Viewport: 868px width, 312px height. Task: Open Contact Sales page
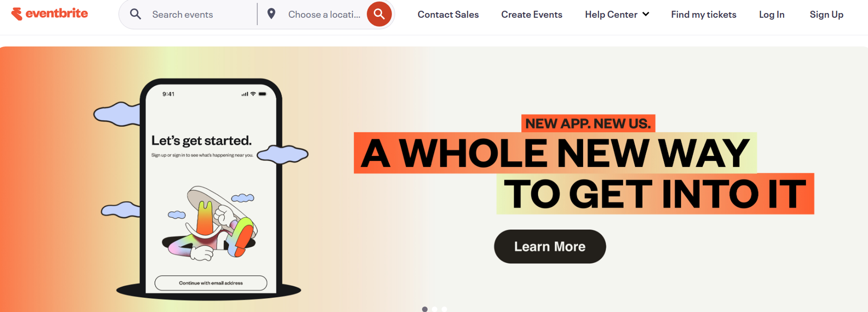click(448, 14)
